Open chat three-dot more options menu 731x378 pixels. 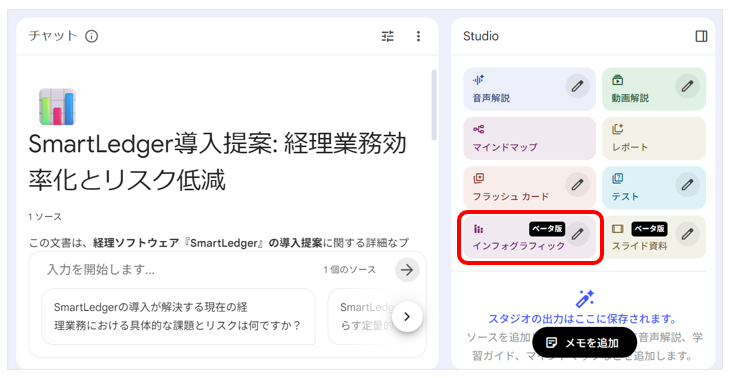[x=418, y=36]
